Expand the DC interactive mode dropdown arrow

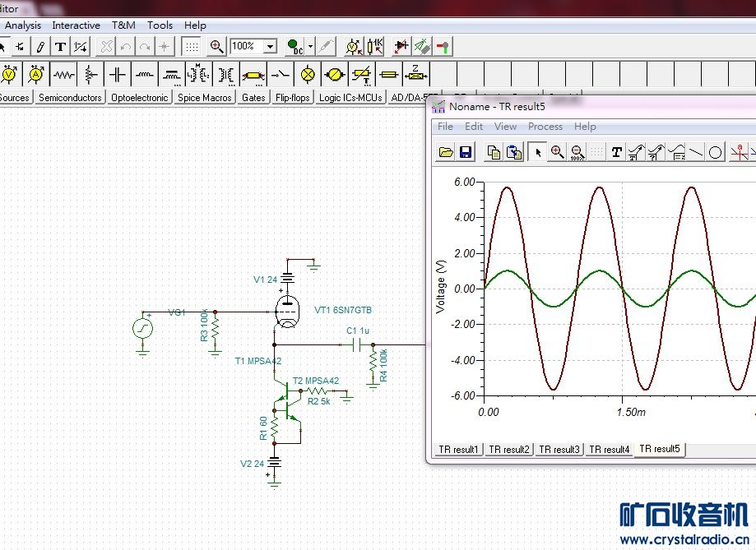point(310,46)
